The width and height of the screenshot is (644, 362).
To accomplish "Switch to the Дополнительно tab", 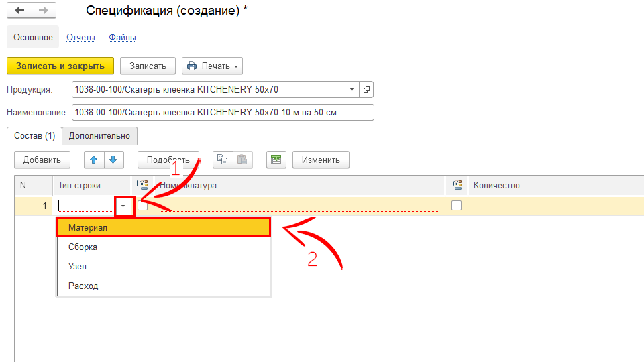I will pos(99,135).
